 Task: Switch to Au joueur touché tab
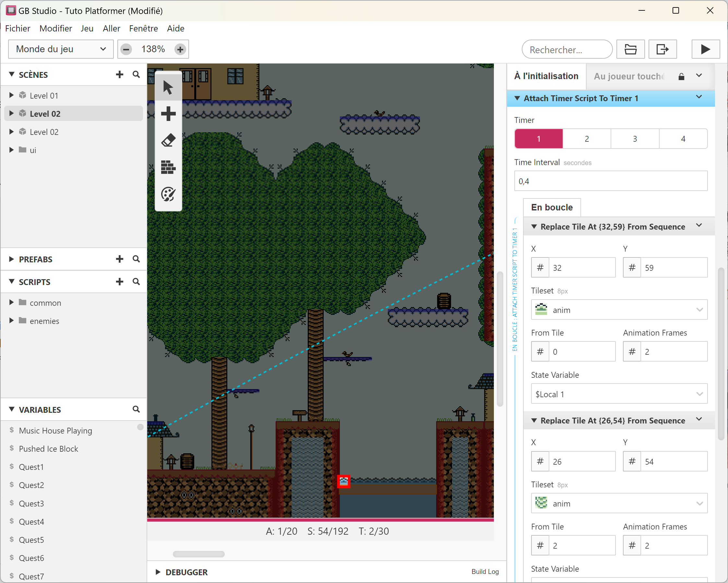tap(629, 76)
